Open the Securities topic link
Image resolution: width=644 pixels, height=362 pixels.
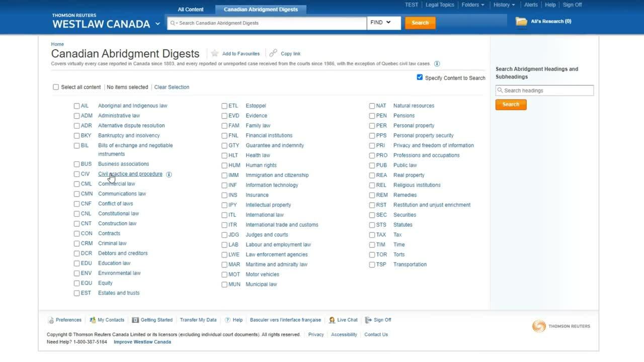coord(405,215)
